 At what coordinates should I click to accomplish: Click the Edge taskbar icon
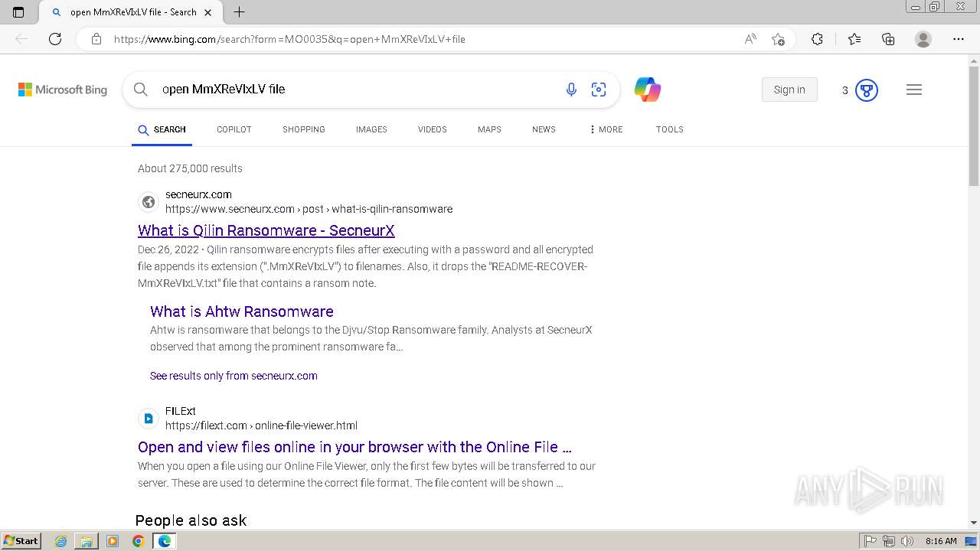[165, 541]
